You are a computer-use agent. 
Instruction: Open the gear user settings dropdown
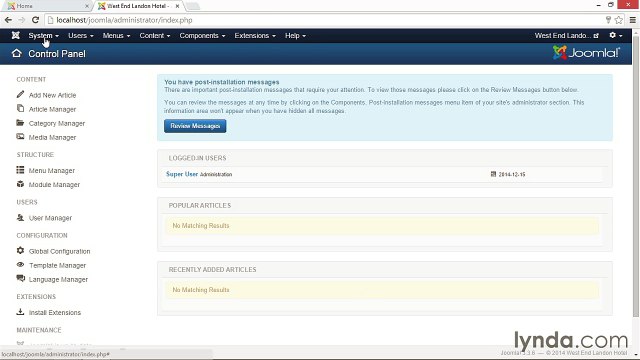pyautogui.click(x=616, y=36)
